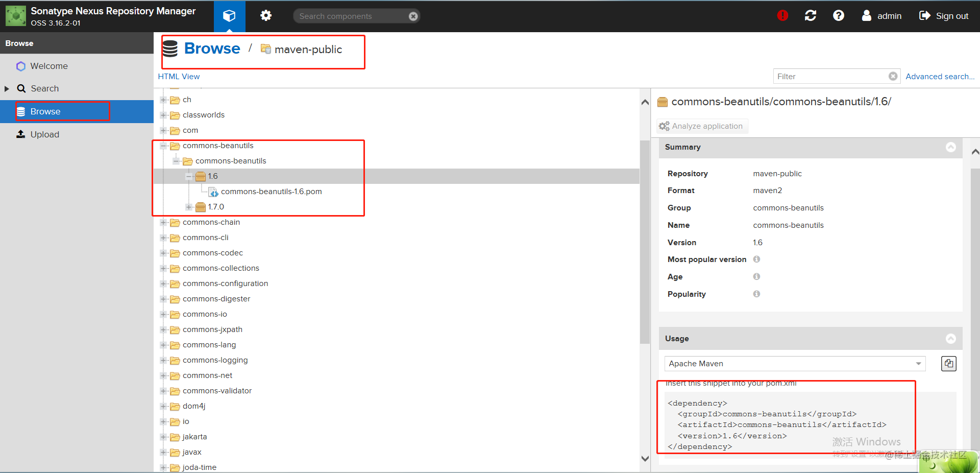Clear the Search components field
This screenshot has width=980, height=473.
[x=413, y=16]
